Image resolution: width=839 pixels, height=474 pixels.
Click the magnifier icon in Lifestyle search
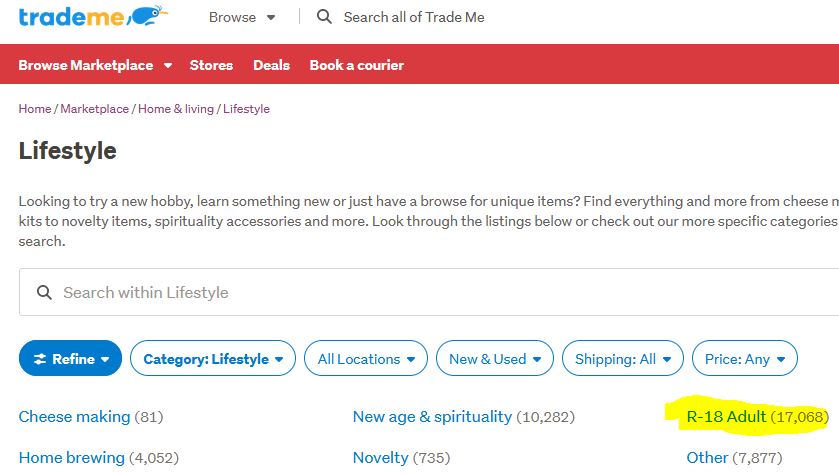[44, 293]
